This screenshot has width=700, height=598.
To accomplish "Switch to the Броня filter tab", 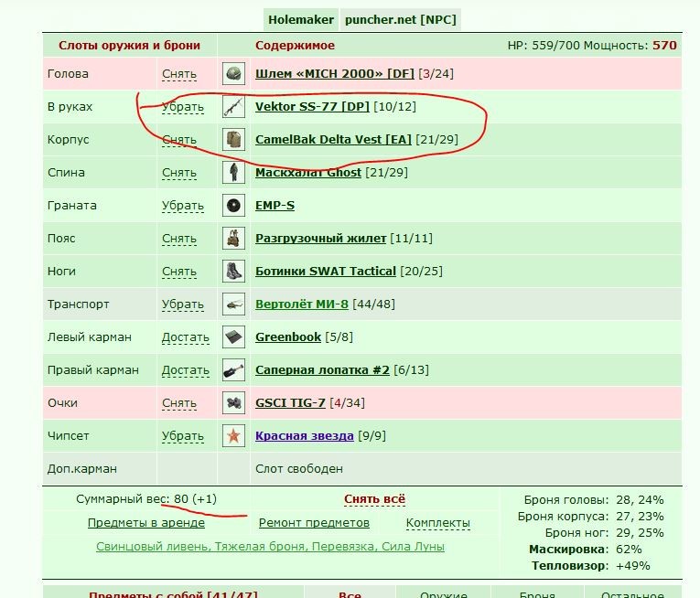I will click(x=537, y=593).
